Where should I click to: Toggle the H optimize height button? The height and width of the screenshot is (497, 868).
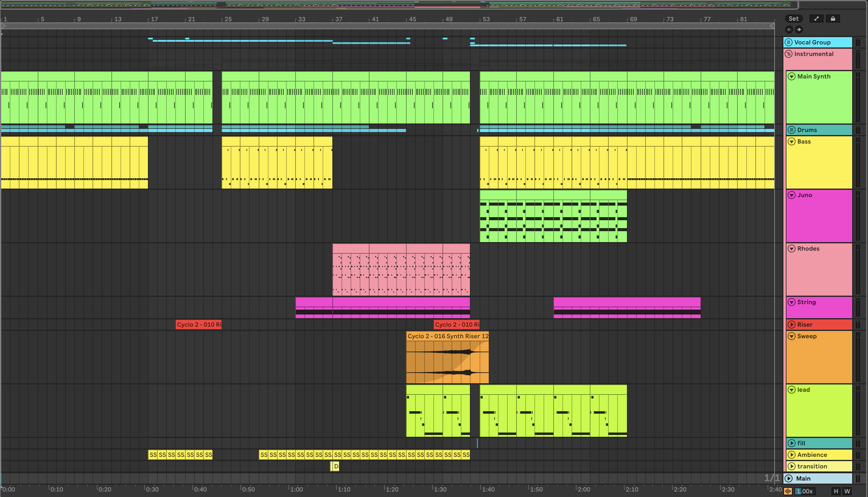click(836, 491)
